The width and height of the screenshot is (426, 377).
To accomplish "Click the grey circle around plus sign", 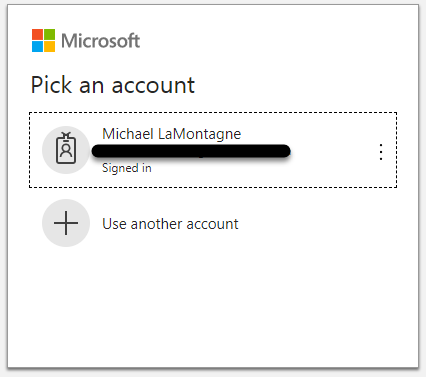I will [x=66, y=223].
